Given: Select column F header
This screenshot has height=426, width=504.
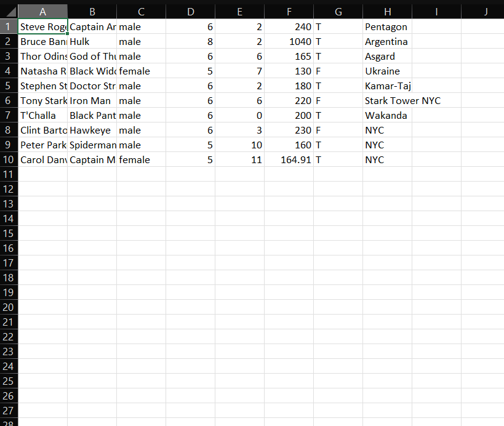Looking at the screenshot, I should [x=289, y=12].
